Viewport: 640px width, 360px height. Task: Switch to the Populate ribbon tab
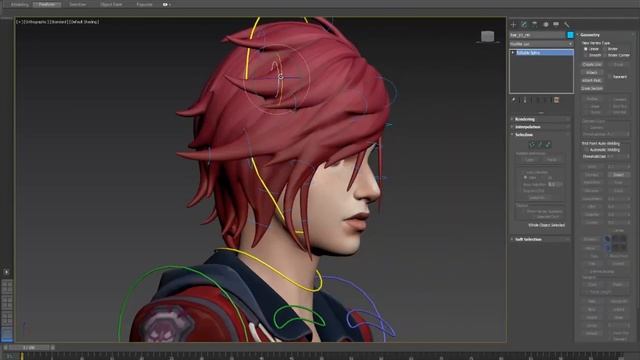144,4
